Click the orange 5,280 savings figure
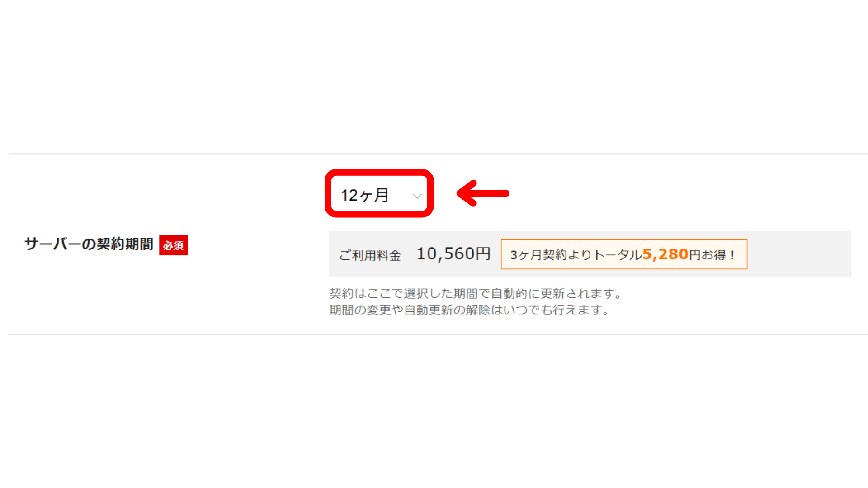Screen dimensions: 868x488 [665, 254]
